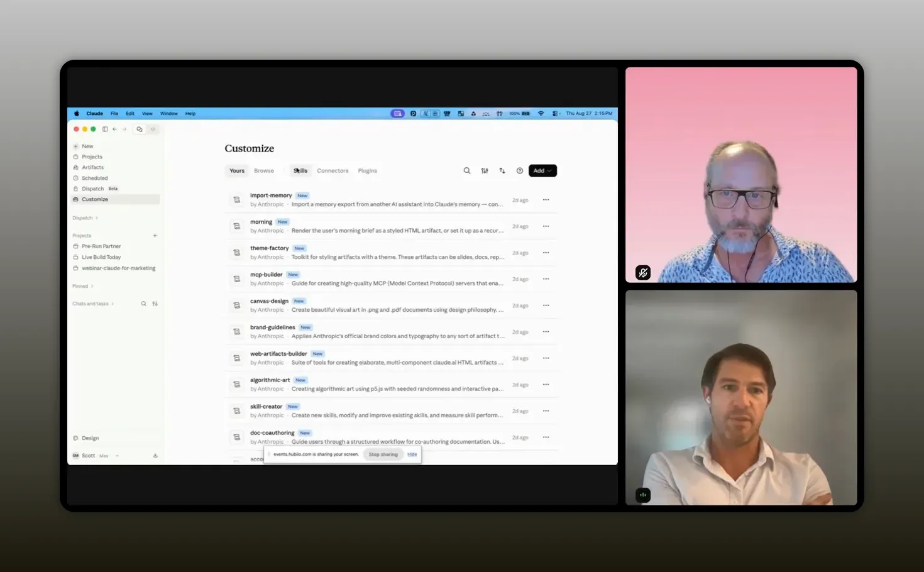Open more options for morning skill

pos(546,226)
